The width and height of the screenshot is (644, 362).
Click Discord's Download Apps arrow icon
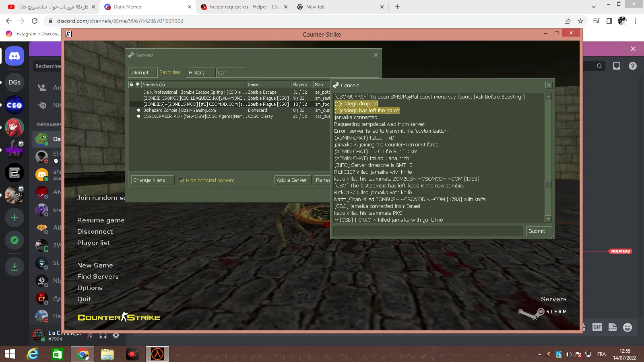coord(14,266)
